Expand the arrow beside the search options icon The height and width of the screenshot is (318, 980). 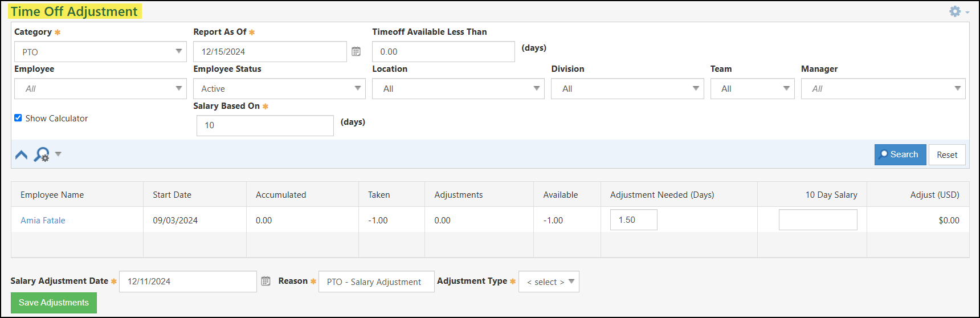point(58,154)
